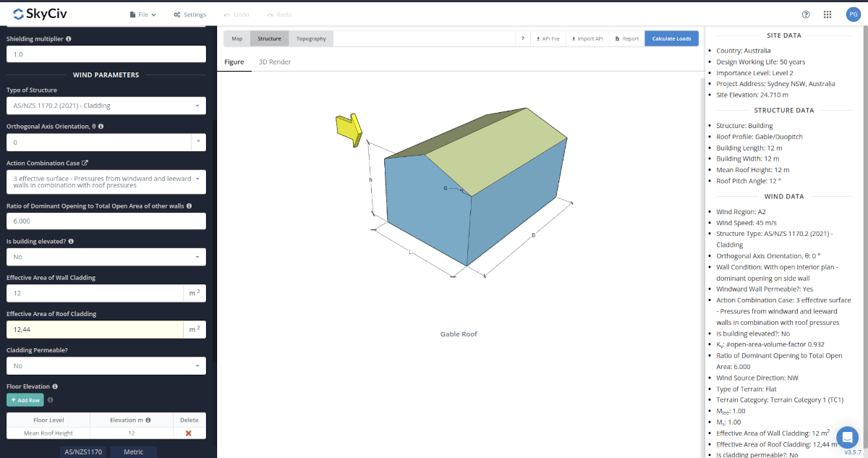Open the apps grid menu icon
The height and width of the screenshot is (458, 868).
[827, 14]
